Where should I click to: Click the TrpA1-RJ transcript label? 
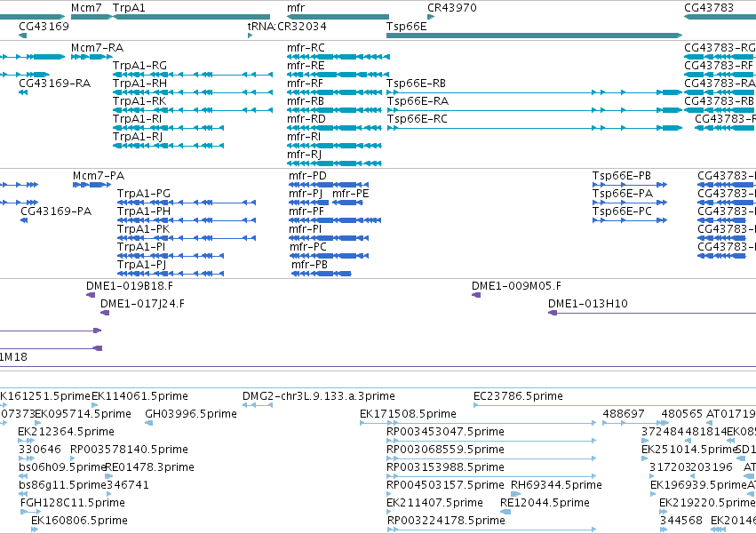[138, 137]
